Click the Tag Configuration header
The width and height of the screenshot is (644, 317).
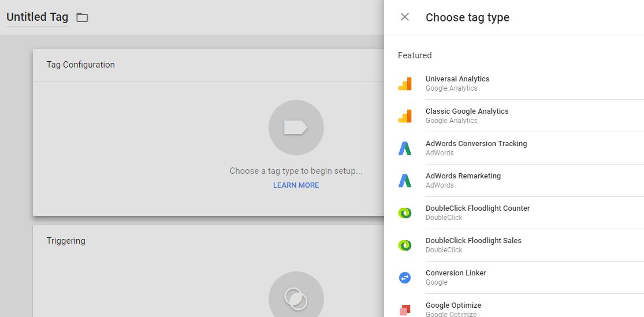click(x=80, y=65)
